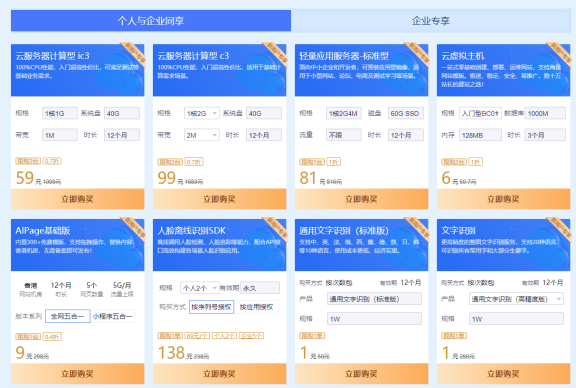Choose 按应用授权 purchase method

(257, 307)
